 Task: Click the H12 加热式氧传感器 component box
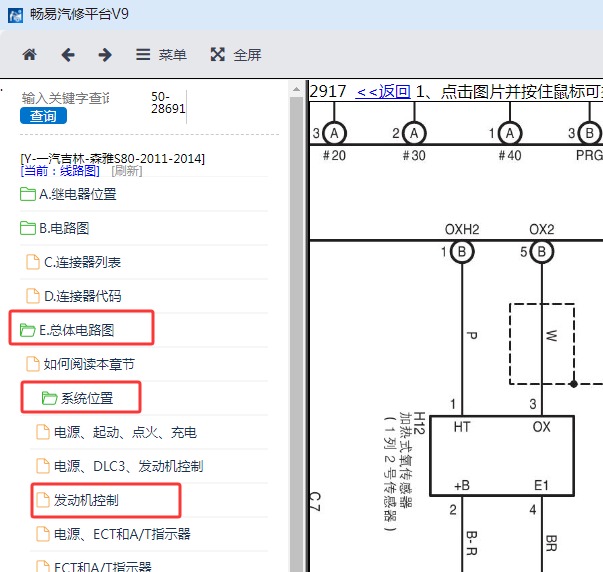[501, 456]
